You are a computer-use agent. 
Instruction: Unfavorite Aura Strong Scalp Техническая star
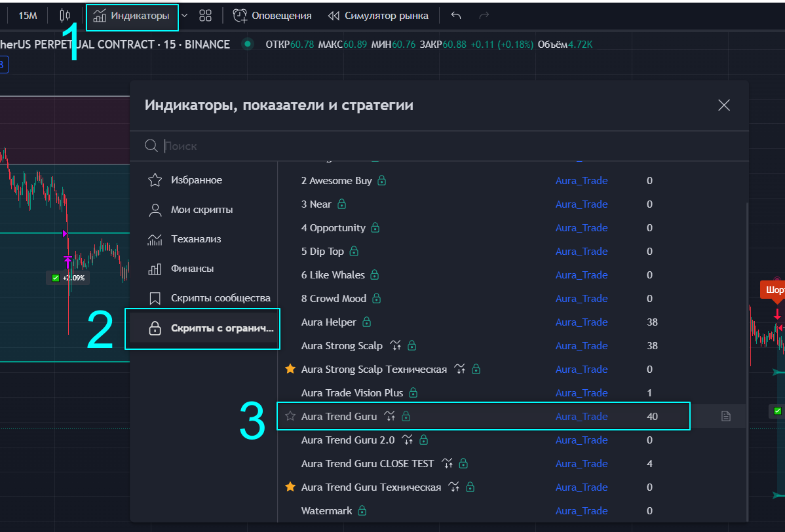pyautogui.click(x=290, y=370)
